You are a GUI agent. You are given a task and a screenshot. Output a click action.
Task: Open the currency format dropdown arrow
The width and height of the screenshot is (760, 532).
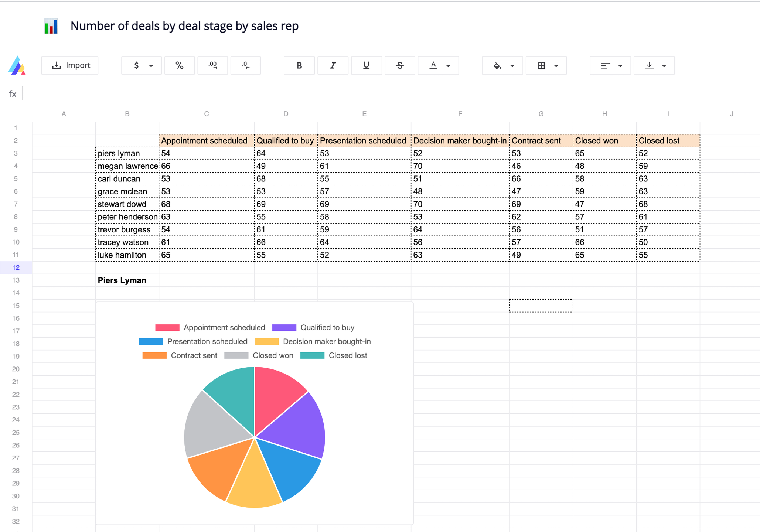coord(151,65)
